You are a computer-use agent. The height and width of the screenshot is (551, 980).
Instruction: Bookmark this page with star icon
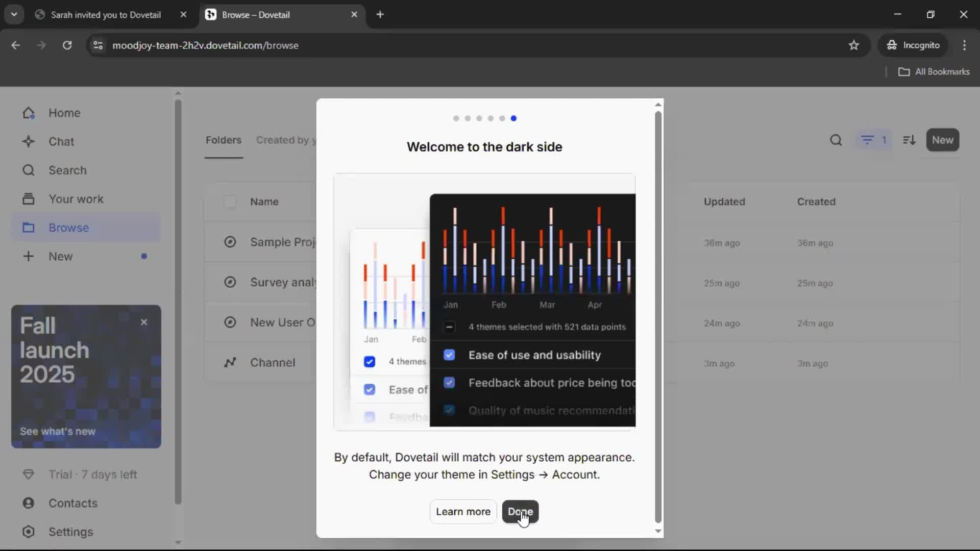[854, 45]
